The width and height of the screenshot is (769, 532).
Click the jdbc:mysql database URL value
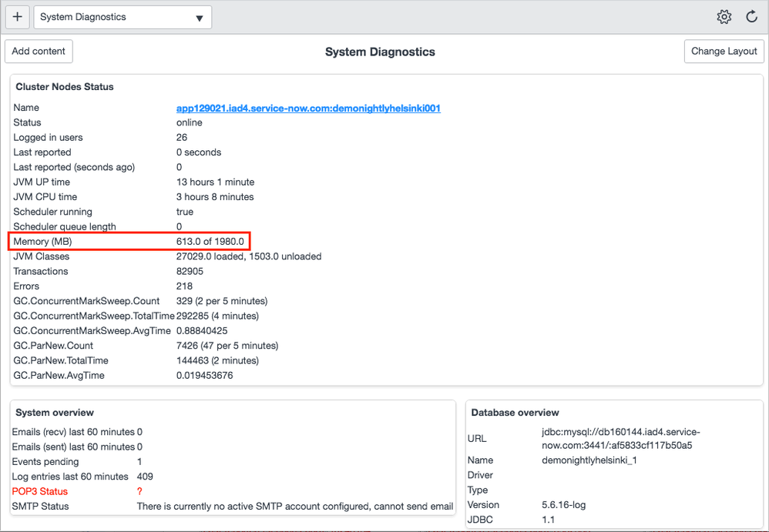pos(620,439)
